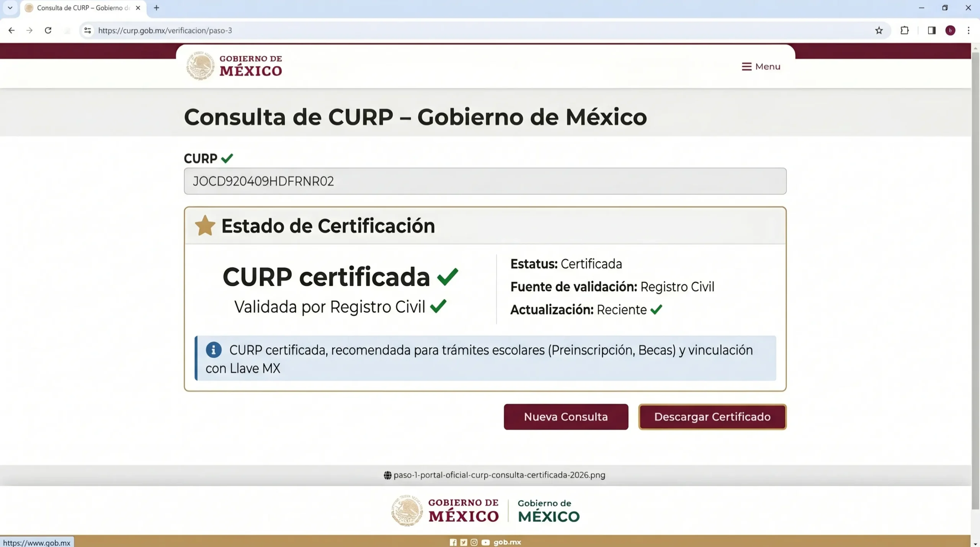Click the browser forward arrow
This screenshot has width=980, height=547.
[29, 30]
